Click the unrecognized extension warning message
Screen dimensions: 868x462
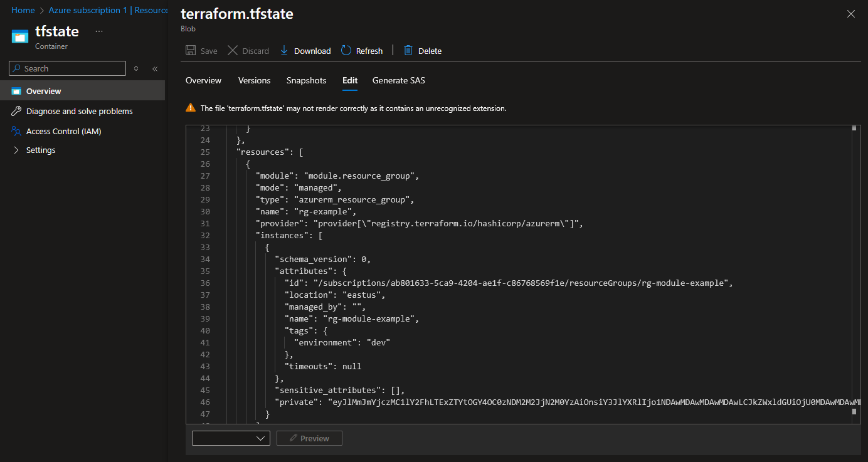[x=353, y=108]
